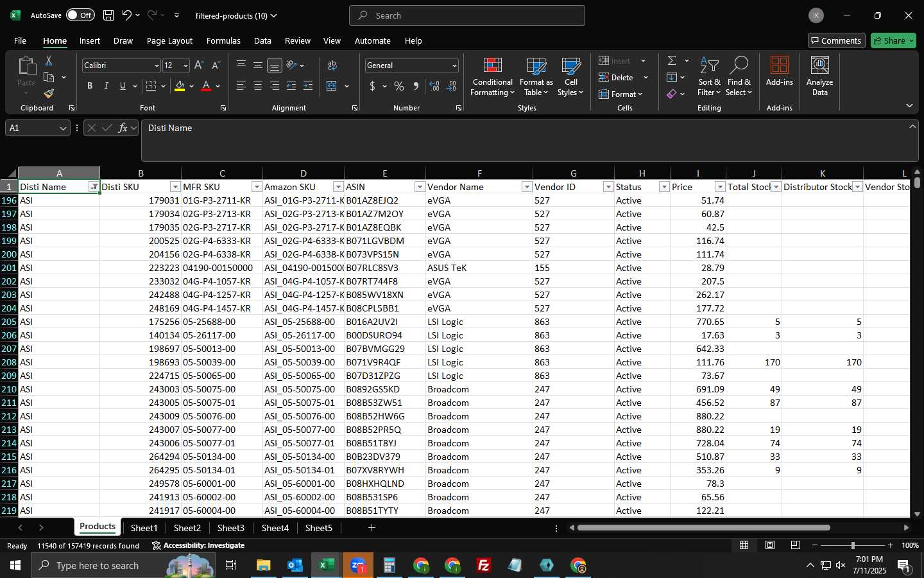The image size is (924, 578).
Task: Click Increase Decimal icon
Action: click(434, 86)
